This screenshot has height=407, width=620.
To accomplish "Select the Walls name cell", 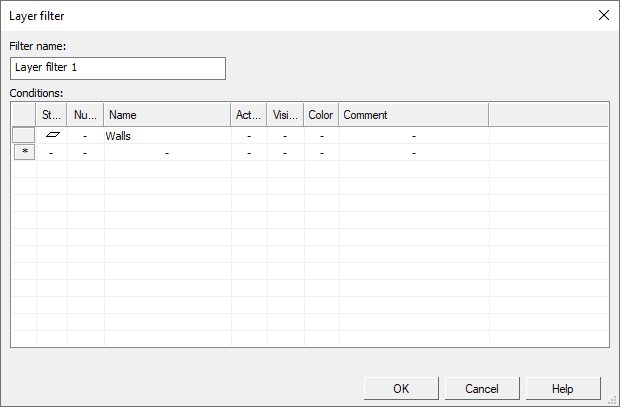I will [x=167, y=136].
